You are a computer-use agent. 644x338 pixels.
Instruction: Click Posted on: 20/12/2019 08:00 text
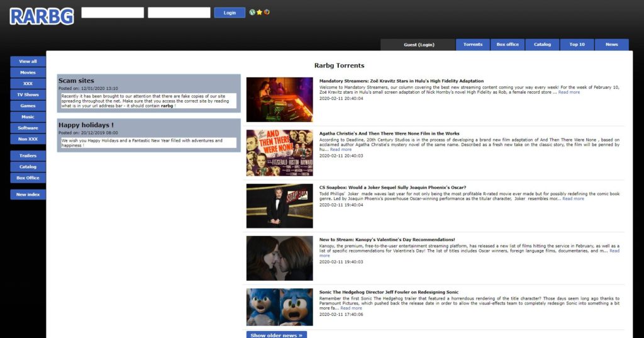[88, 133]
